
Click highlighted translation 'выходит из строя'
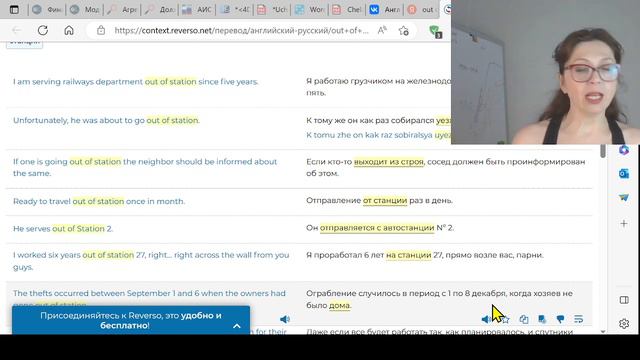[389, 162]
